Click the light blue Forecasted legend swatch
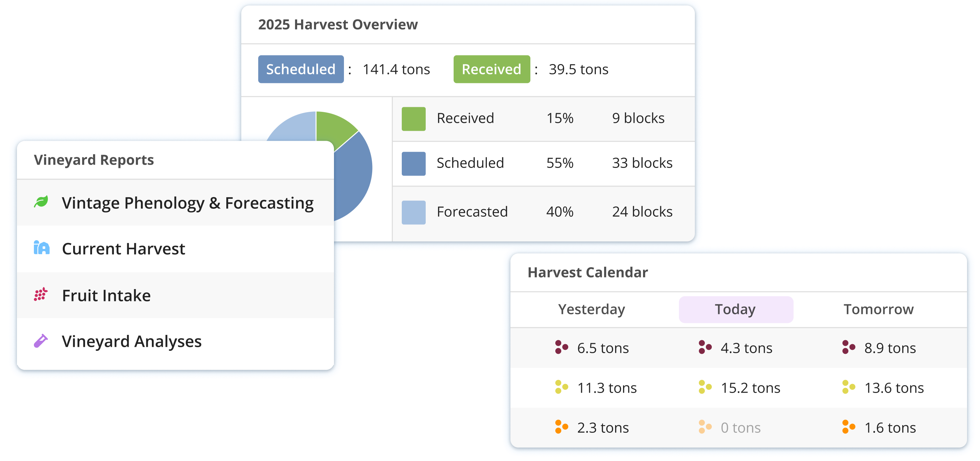Image resolution: width=980 pixels, height=461 pixels. (x=413, y=212)
